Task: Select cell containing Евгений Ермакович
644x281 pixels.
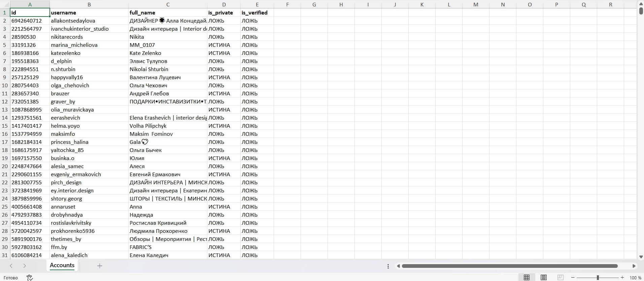Action: tap(168, 174)
